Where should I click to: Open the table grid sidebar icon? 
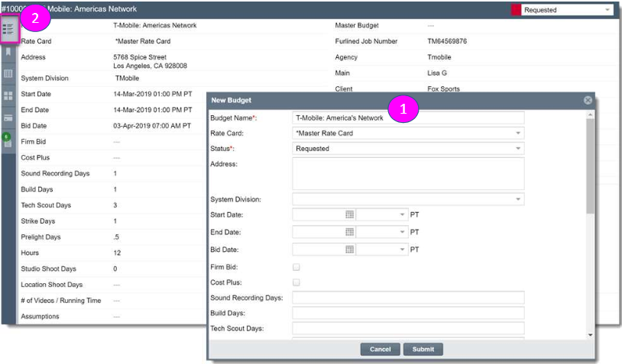8,74
